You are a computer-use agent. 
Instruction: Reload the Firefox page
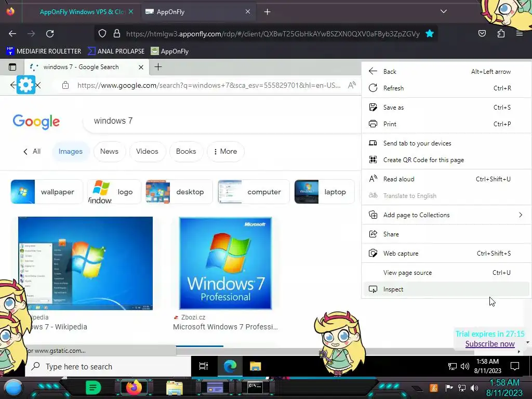click(50, 34)
